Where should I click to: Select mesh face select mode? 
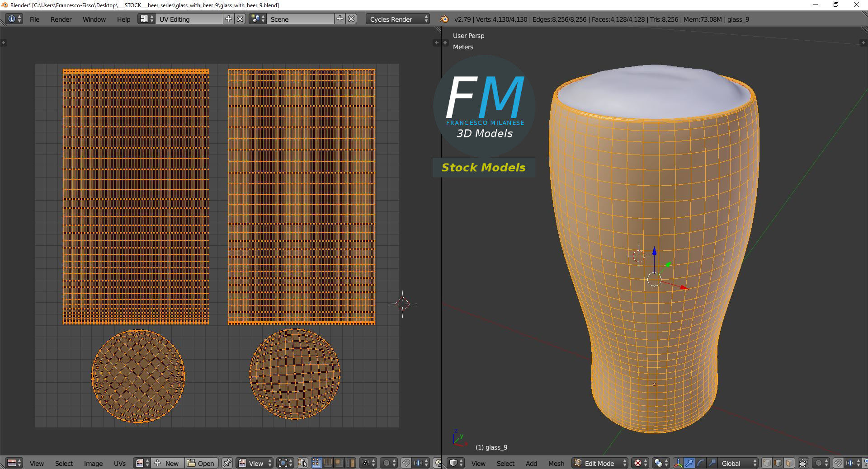point(789,463)
